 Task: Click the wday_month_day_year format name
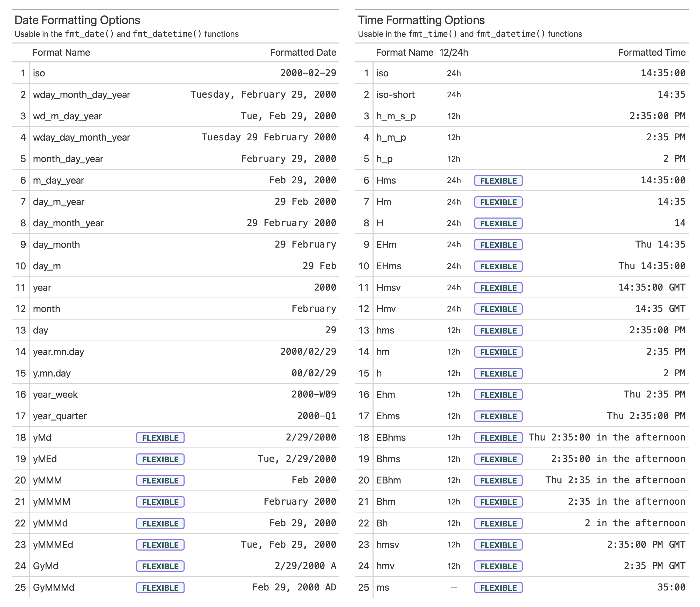[81, 95]
